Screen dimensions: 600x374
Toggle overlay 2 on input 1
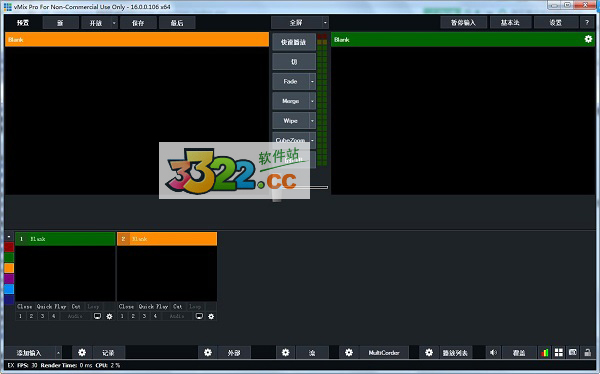pyautogui.click(x=31, y=316)
